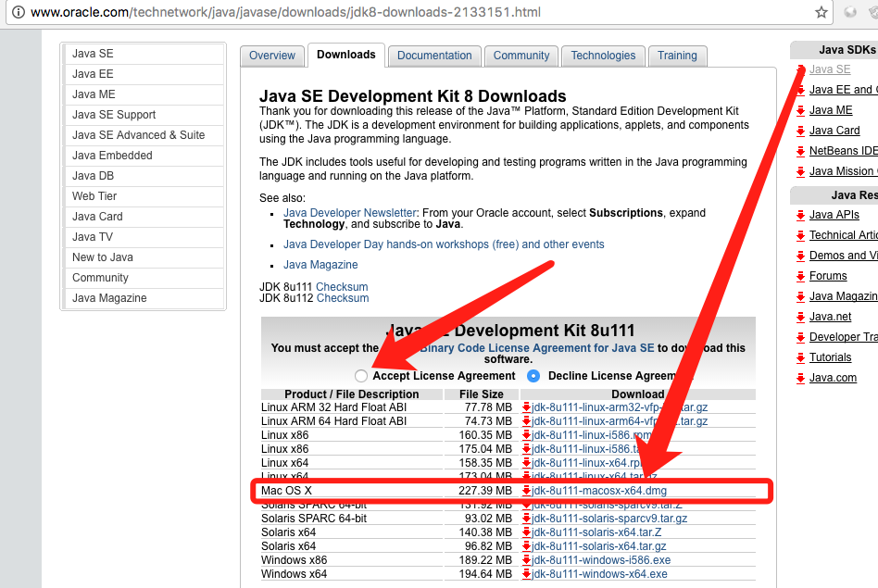This screenshot has height=588, width=878.
Task: Click arrow icon beside Technical Articles
Action: pos(801,236)
